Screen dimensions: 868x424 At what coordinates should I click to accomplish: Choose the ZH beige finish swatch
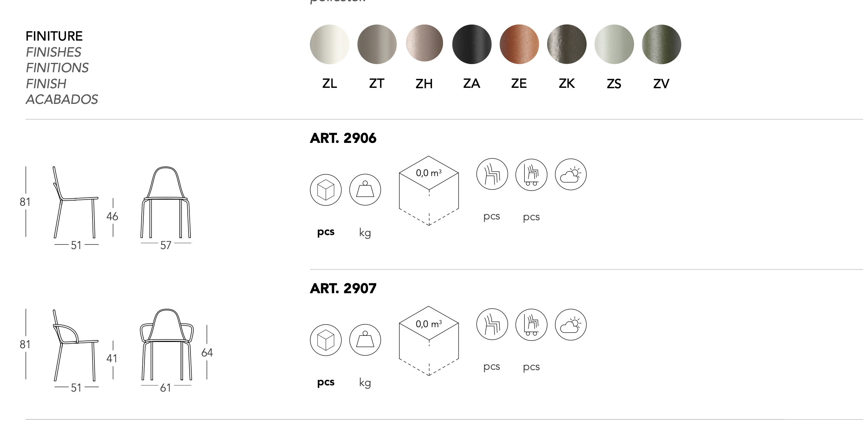coord(424,43)
